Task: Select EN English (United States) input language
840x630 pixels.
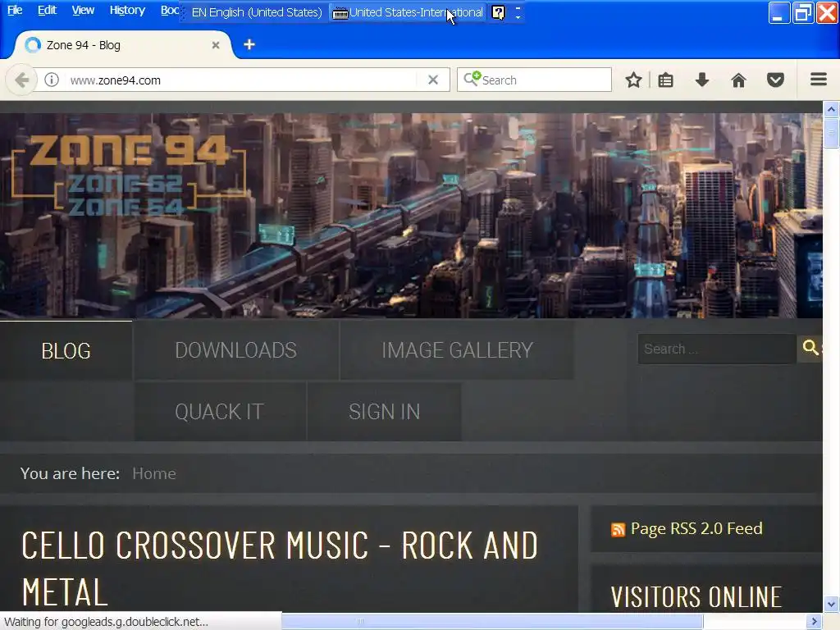Action: 257,12
